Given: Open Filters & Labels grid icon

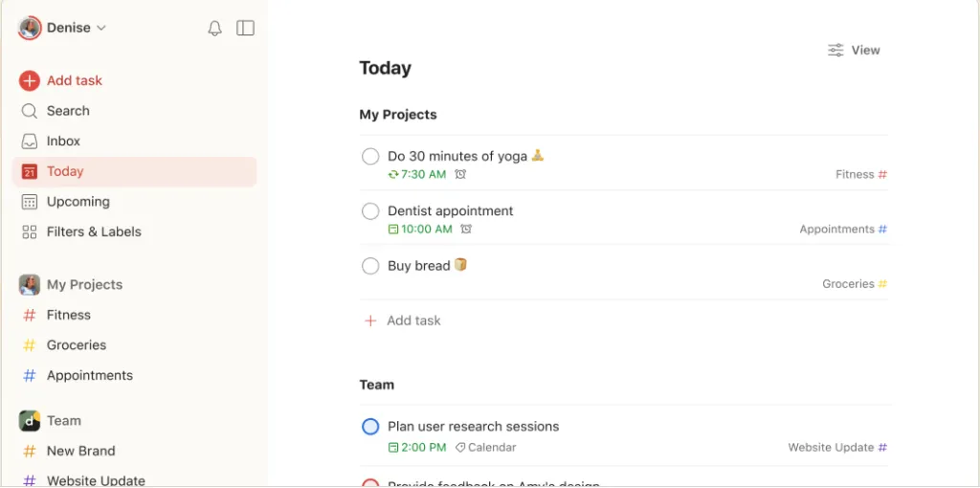Looking at the screenshot, I should [30, 232].
